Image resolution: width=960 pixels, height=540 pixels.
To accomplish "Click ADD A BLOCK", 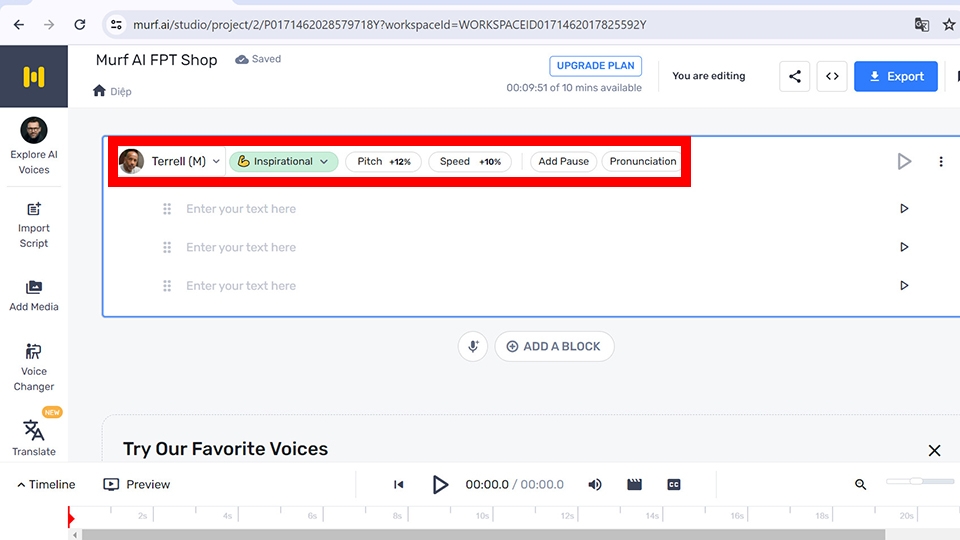I will (x=554, y=347).
